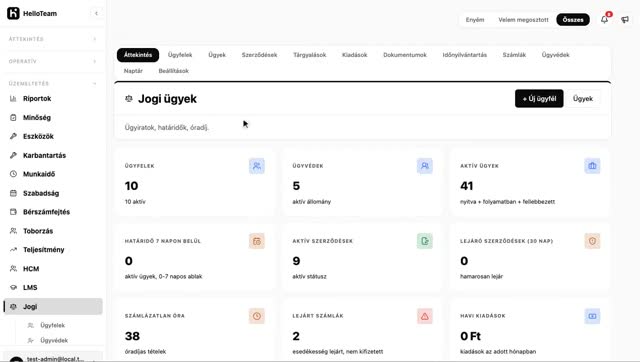Click the test-admin account entry
This screenshot has height=362, width=640.
click(x=53, y=358)
